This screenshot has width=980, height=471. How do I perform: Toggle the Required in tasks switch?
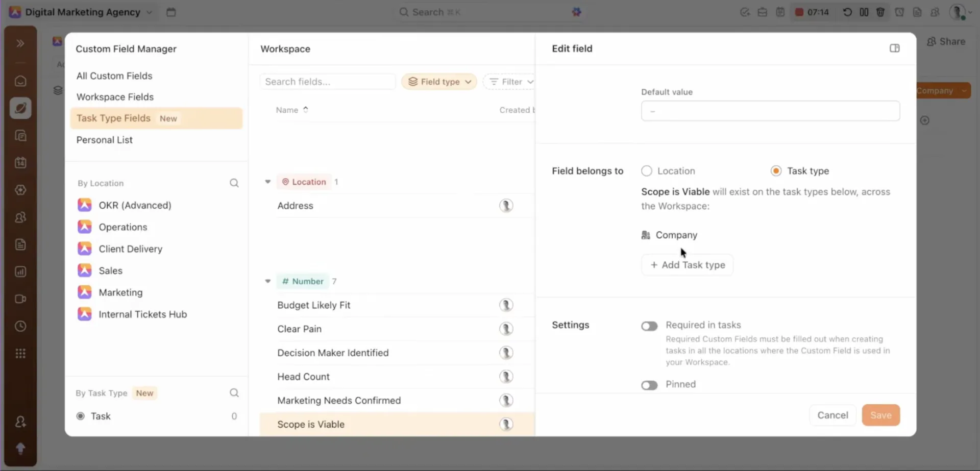tap(649, 326)
